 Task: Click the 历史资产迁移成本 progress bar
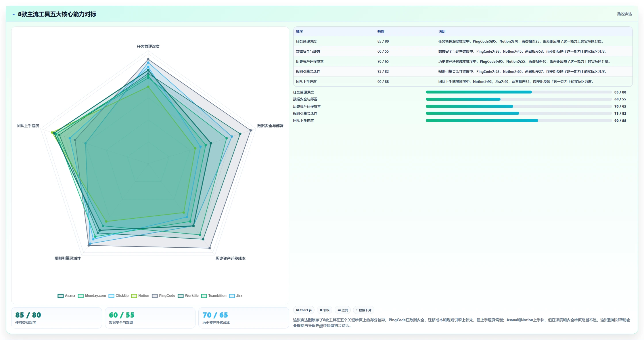519,106
